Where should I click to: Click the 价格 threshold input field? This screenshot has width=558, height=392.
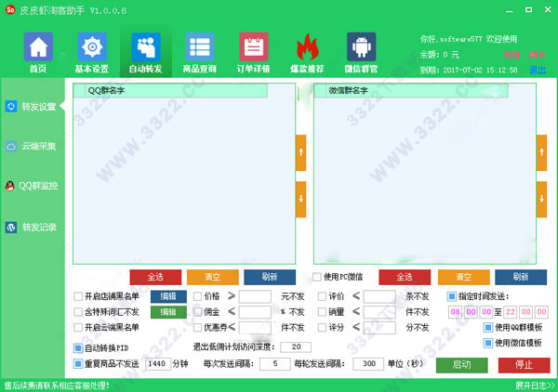tap(255, 296)
